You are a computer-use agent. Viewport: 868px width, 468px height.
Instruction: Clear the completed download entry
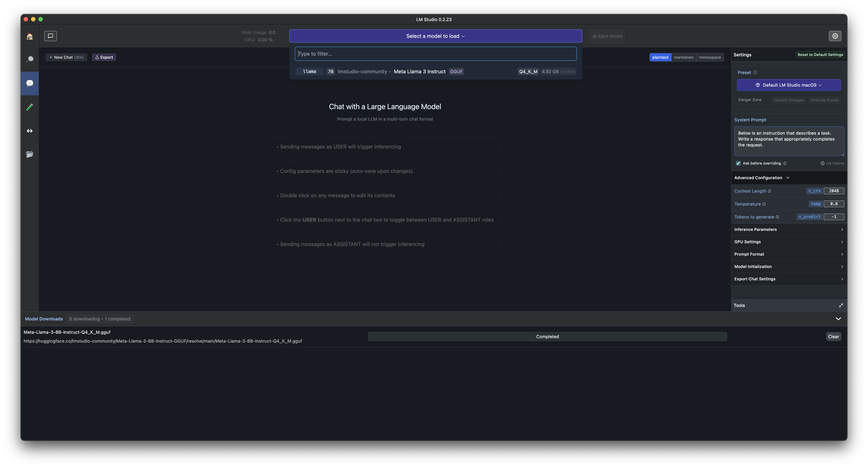click(x=833, y=337)
